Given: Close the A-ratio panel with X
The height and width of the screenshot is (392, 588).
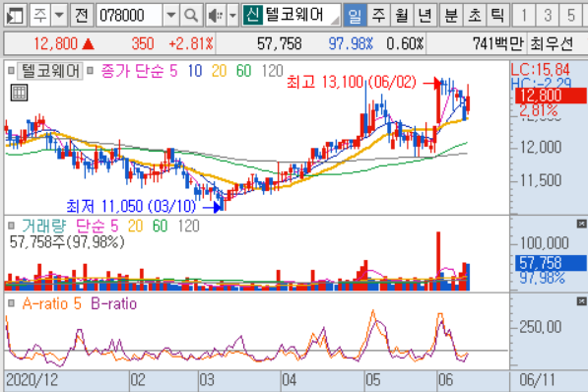Looking at the screenshot, I should [581, 301].
